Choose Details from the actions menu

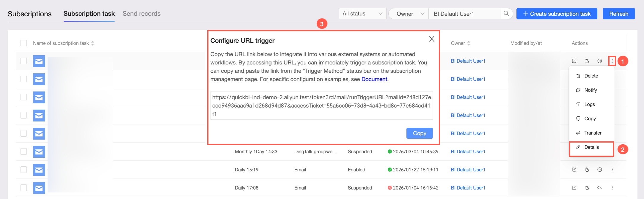pos(591,147)
